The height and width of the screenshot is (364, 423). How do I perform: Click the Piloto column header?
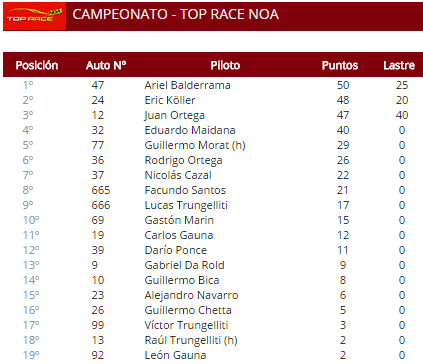[225, 65]
